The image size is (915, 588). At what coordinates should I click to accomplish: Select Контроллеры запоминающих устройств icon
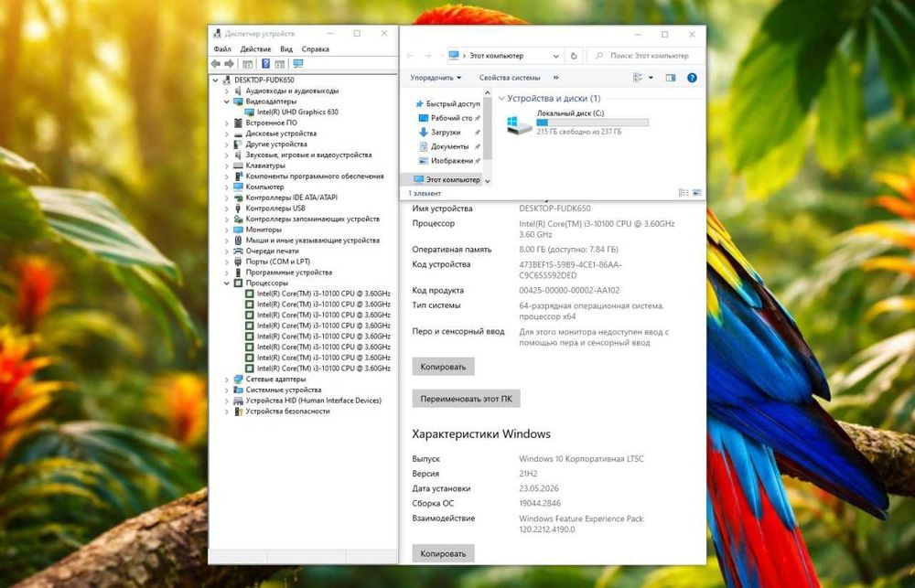[238, 219]
